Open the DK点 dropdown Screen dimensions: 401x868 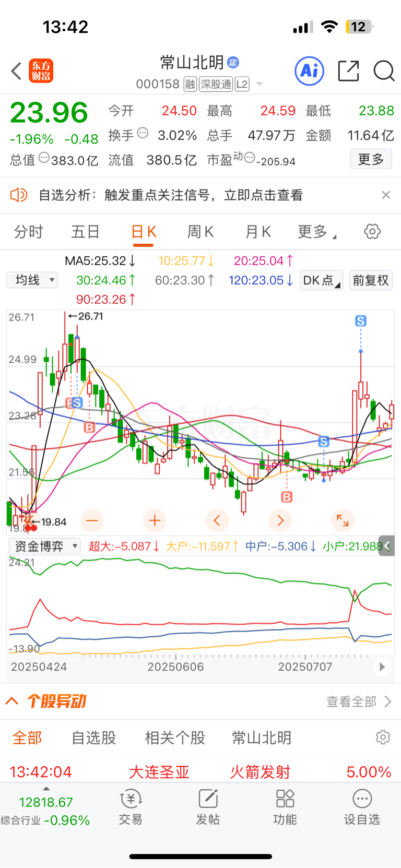322,280
